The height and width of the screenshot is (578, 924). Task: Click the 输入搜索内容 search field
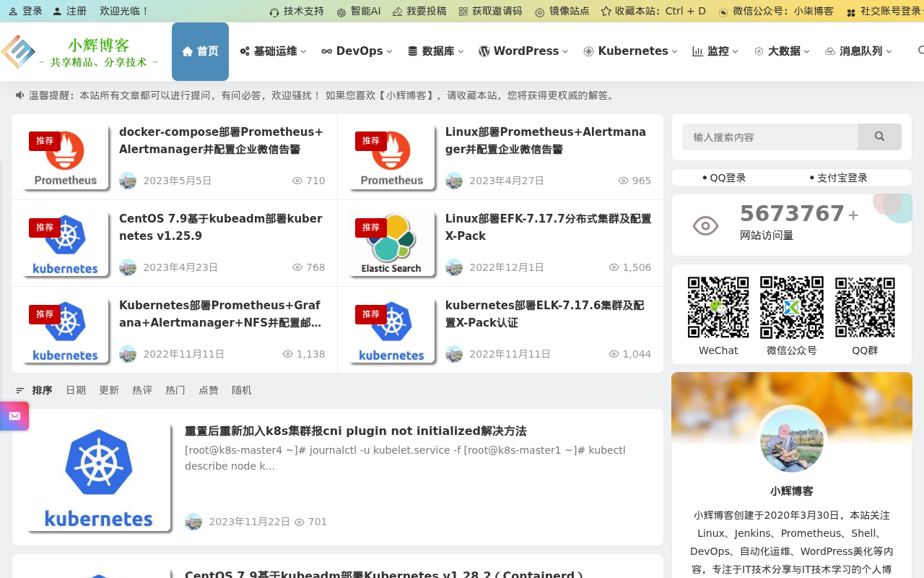[x=770, y=137]
